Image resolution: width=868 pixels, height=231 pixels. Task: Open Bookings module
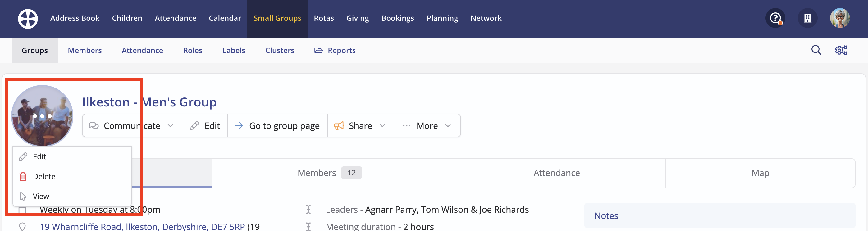(398, 18)
